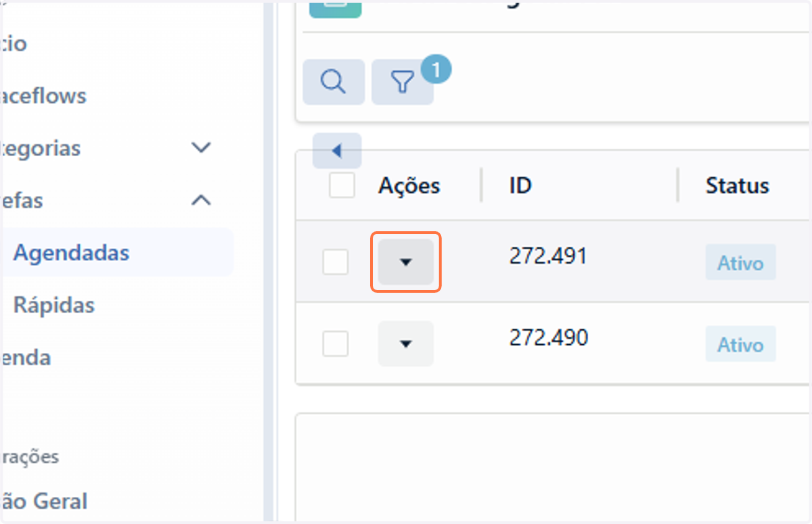Click the ID value 272.491
This screenshot has width=812, height=524.
548,256
